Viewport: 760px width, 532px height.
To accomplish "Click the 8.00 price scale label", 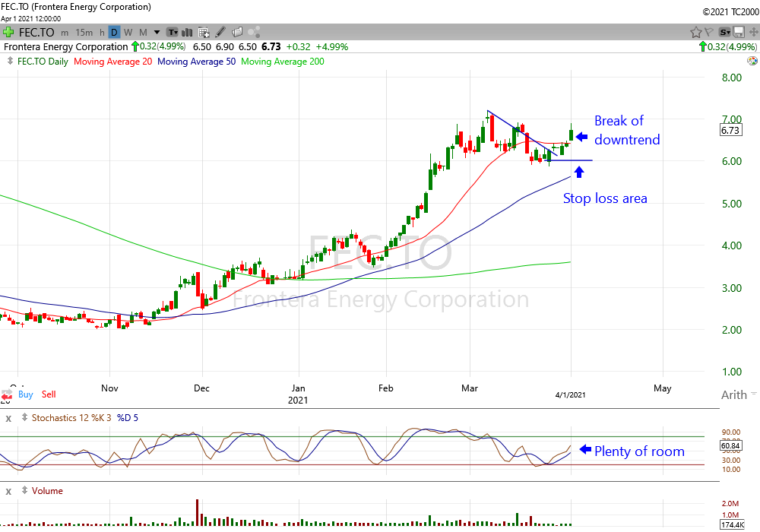I will coord(732,78).
